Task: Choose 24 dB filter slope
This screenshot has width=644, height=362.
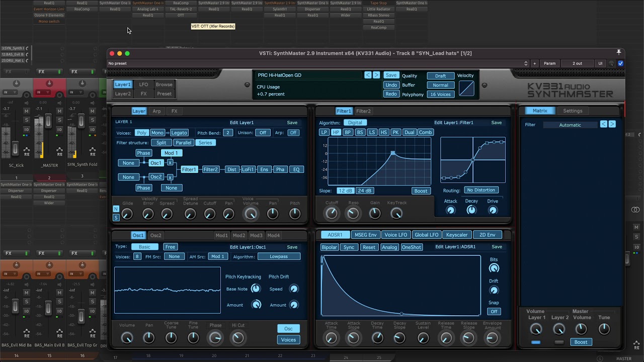Action: coord(364,191)
